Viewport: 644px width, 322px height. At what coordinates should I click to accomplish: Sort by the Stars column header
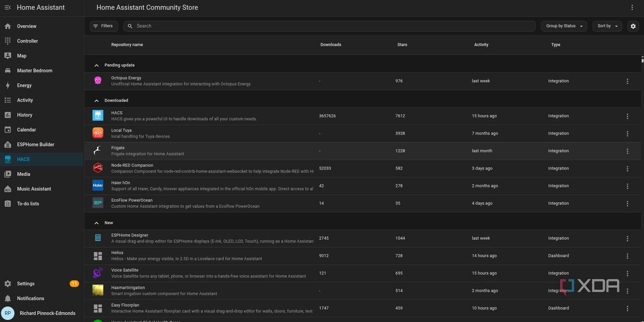coord(402,45)
